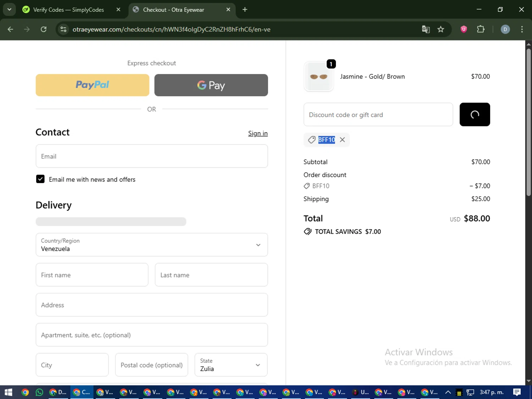This screenshot has width=532, height=399.
Task: Bookmark this page with the star icon
Action: (x=441, y=29)
